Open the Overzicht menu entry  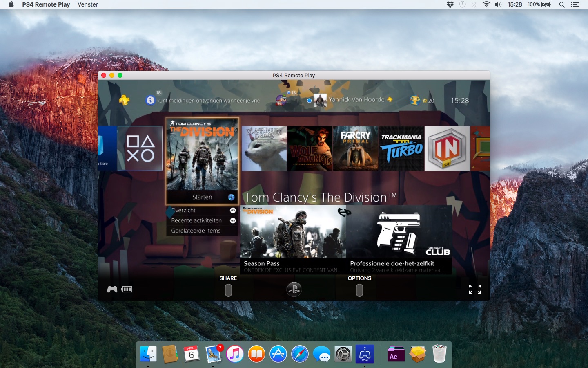(202, 210)
